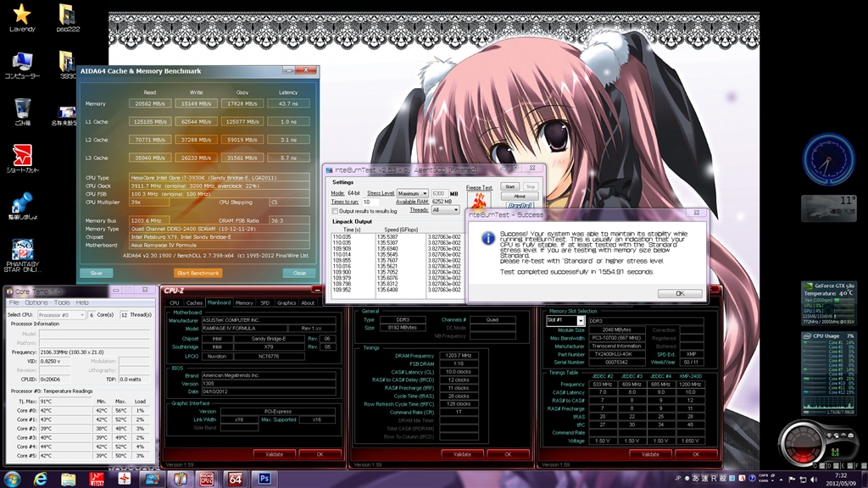Open the Lavendy star desktop icon
The image size is (868, 488).
(x=22, y=18)
